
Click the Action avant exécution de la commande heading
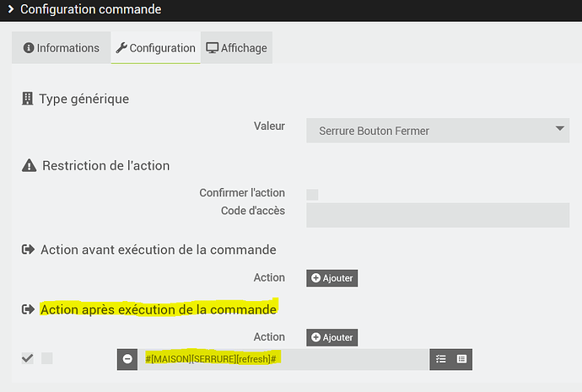[x=159, y=250]
